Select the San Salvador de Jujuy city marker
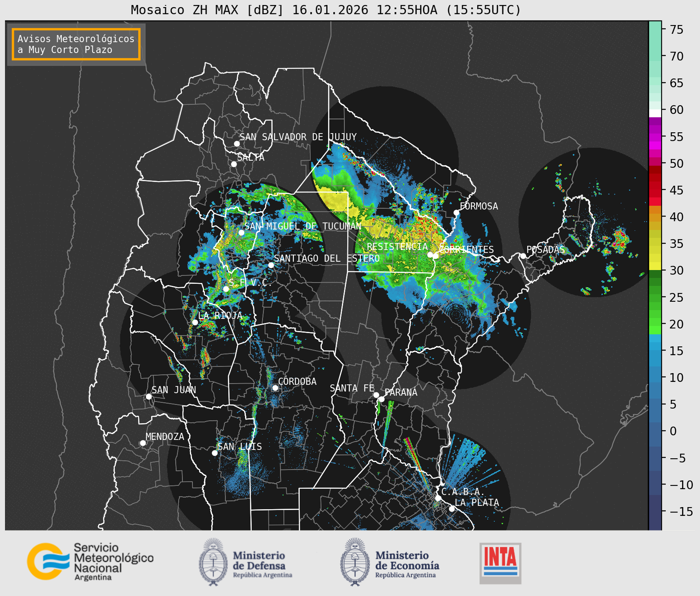This screenshot has height=596, width=700. coord(237,144)
